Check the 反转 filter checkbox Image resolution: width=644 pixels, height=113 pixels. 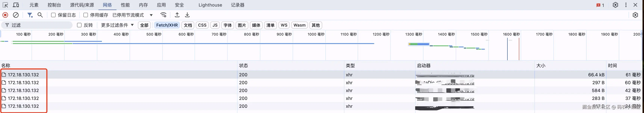click(79, 25)
